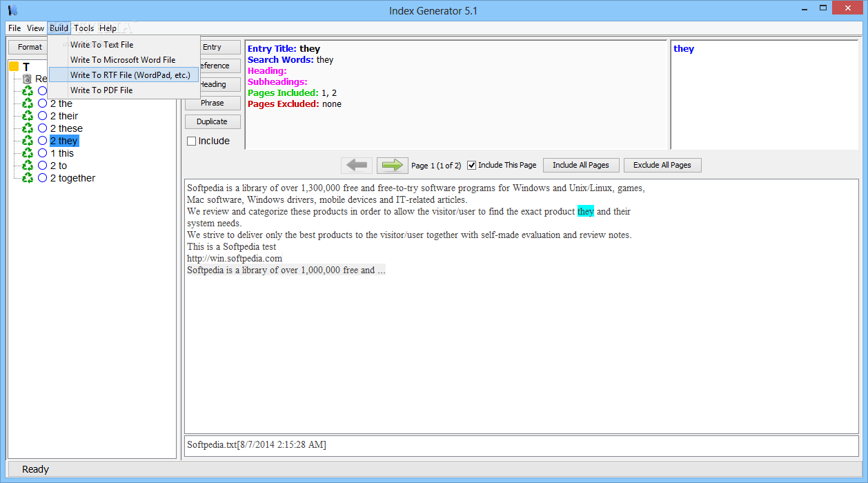Uncheck the Include This Page checkbox
This screenshot has width=868, height=483.
[472, 165]
